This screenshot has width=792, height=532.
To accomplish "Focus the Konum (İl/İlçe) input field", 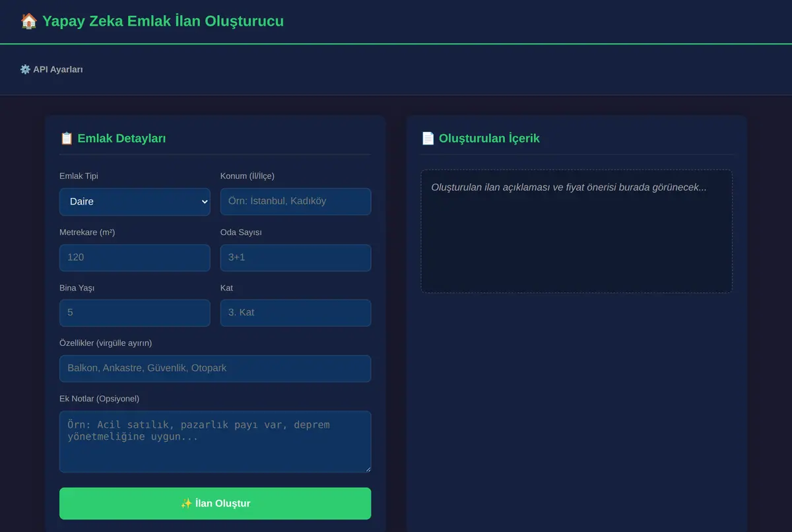I will click(x=296, y=201).
